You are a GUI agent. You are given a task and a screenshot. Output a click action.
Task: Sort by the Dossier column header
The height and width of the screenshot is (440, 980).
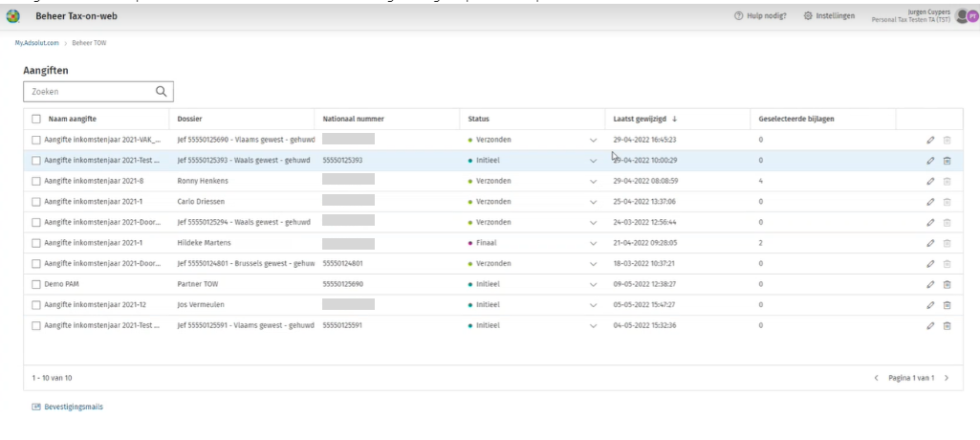click(x=189, y=119)
